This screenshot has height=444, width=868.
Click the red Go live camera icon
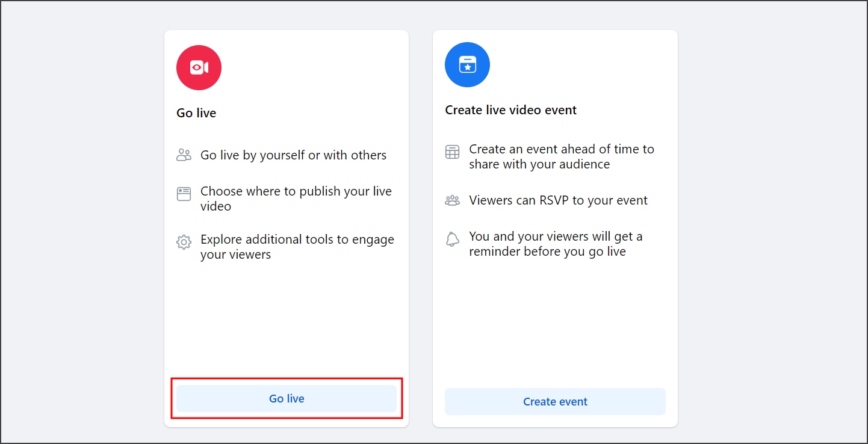tap(199, 67)
